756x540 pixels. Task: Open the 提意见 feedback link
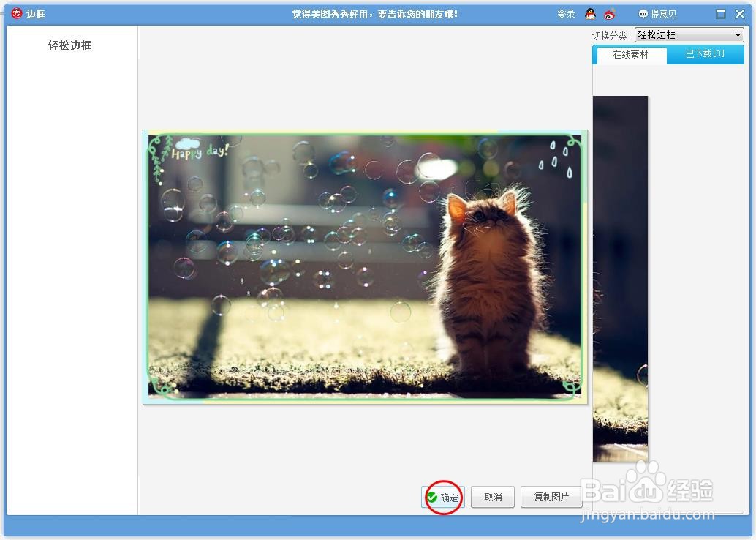[x=657, y=14]
